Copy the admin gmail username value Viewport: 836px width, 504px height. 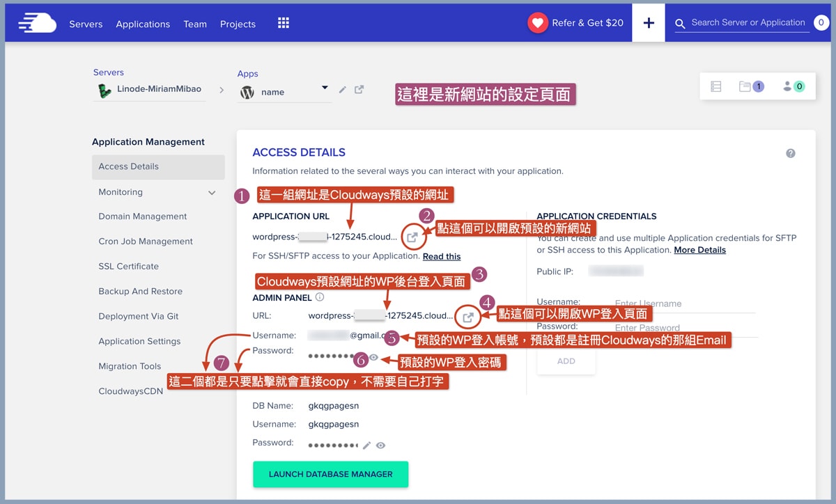pyautogui.click(x=350, y=335)
